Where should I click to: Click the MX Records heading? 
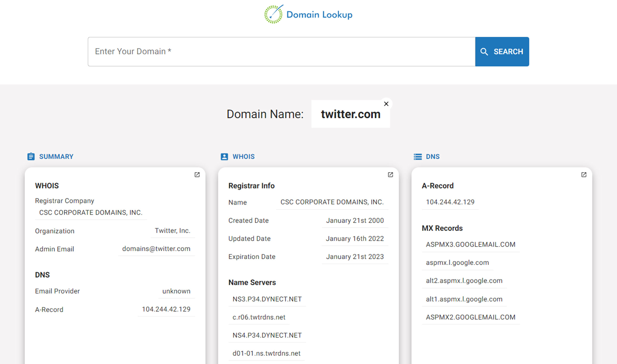442,228
